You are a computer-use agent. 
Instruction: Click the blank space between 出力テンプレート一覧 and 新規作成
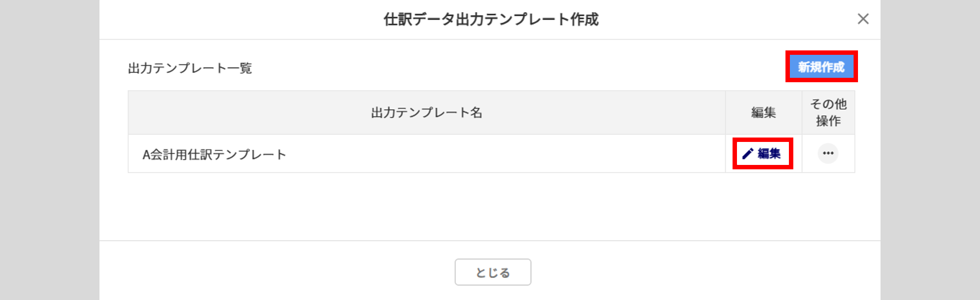pos(514,68)
